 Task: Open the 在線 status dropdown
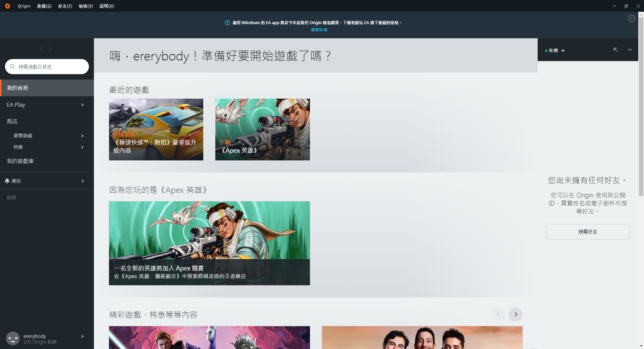[x=555, y=50]
